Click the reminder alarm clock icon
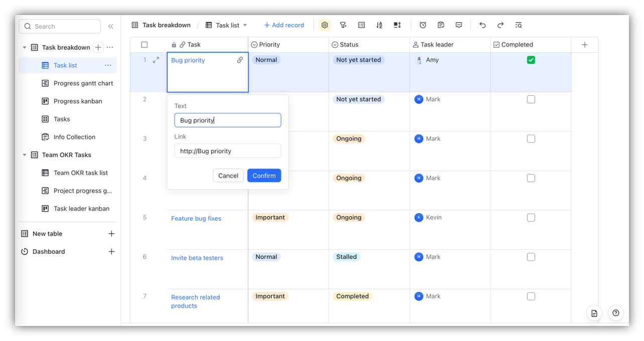This screenshot has width=644, height=341. coord(423,25)
